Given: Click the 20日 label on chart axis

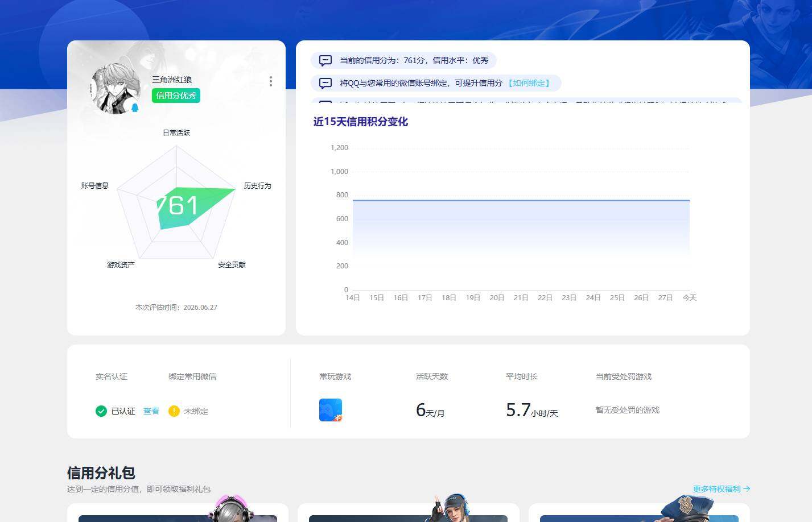Looking at the screenshot, I should pyautogui.click(x=497, y=298).
